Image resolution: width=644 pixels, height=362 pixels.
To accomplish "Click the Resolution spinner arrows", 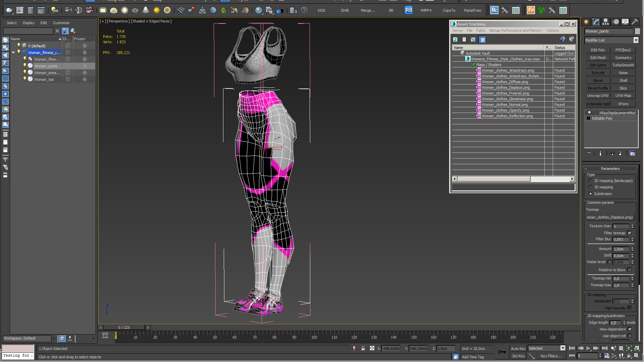I will tap(632, 301).
